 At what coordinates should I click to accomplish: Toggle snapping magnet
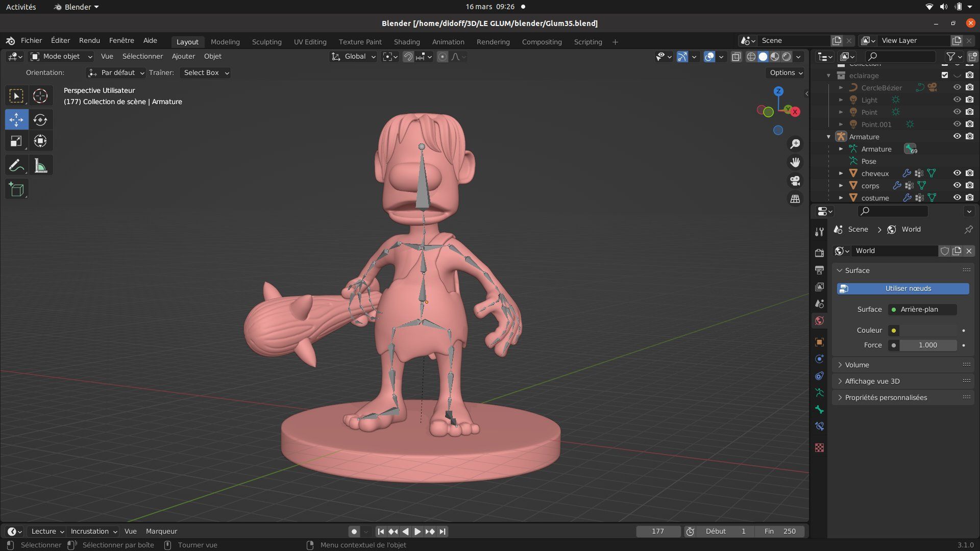tap(408, 57)
